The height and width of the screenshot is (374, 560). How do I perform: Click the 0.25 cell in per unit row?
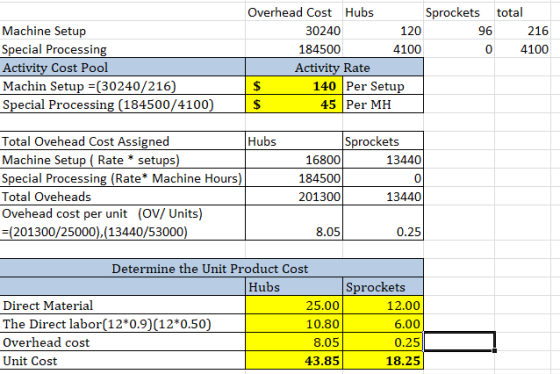coord(383,223)
